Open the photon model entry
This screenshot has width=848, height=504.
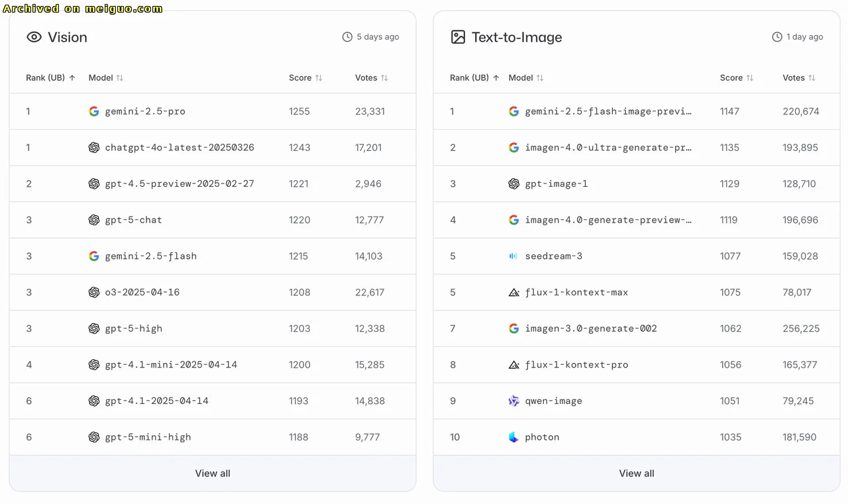[542, 437]
